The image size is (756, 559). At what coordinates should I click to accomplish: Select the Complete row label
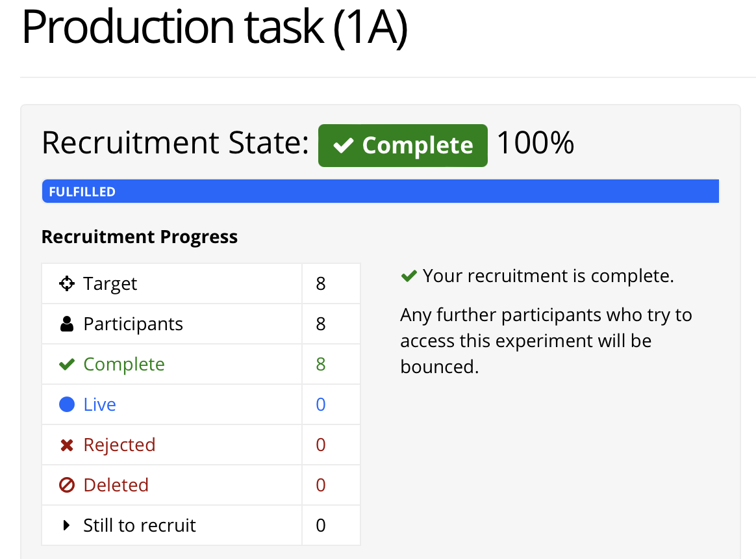tap(124, 365)
